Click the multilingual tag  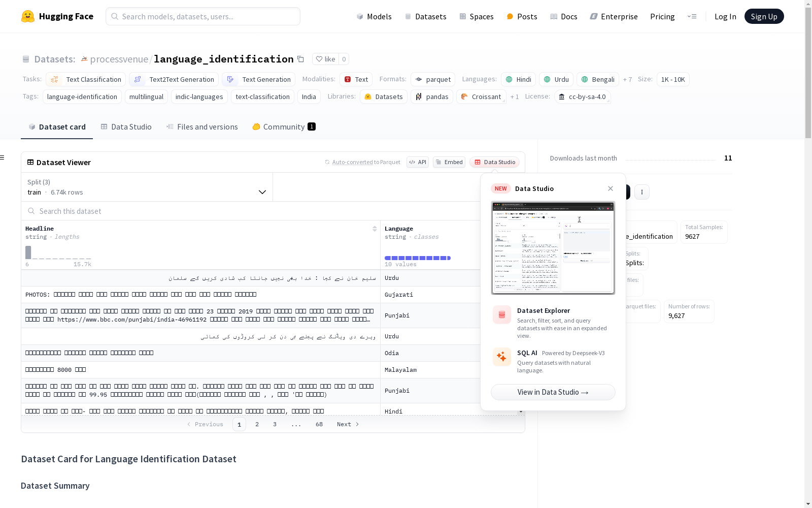pyautogui.click(x=146, y=97)
